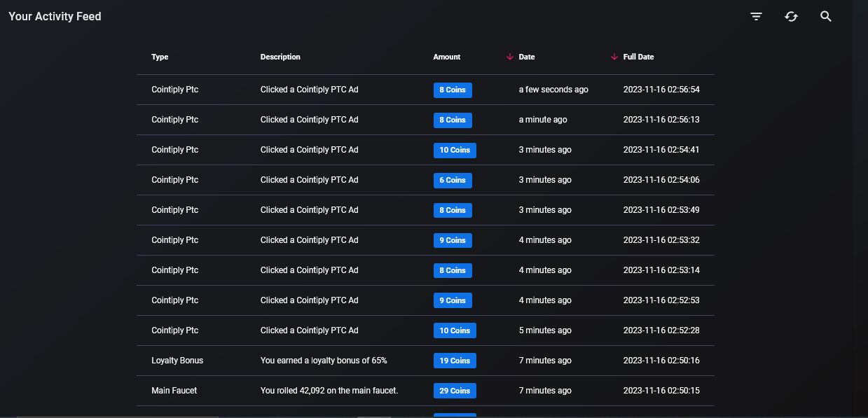Sort by the Date column arrow
This screenshot has width=868, height=418.
(x=509, y=57)
